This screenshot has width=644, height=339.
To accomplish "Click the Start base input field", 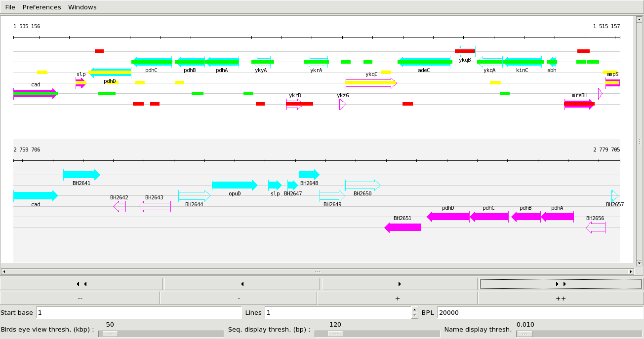I will [138, 313].
